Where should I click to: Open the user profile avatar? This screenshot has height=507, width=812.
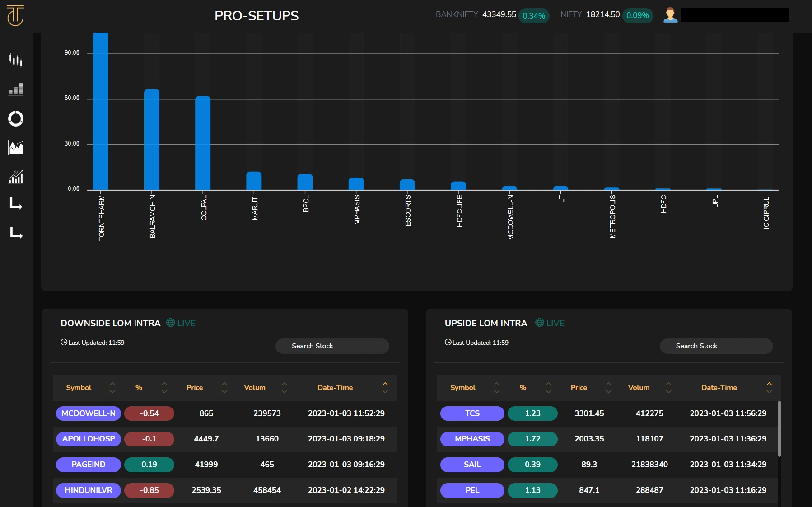coord(671,15)
